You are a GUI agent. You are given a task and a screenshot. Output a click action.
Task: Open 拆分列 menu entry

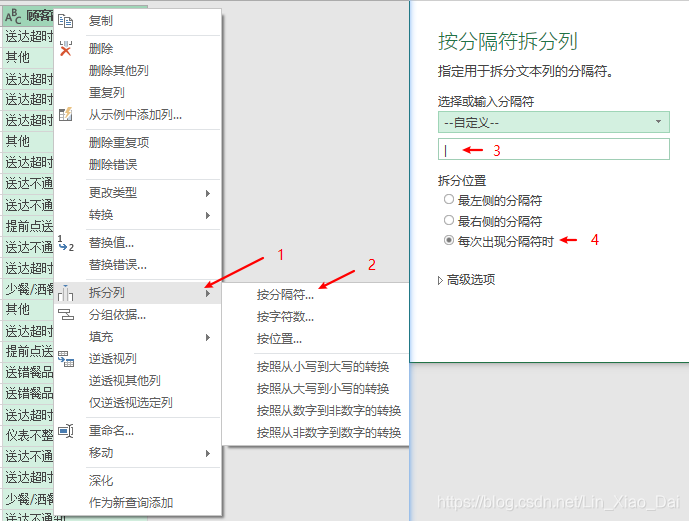[x=107, y=293]
